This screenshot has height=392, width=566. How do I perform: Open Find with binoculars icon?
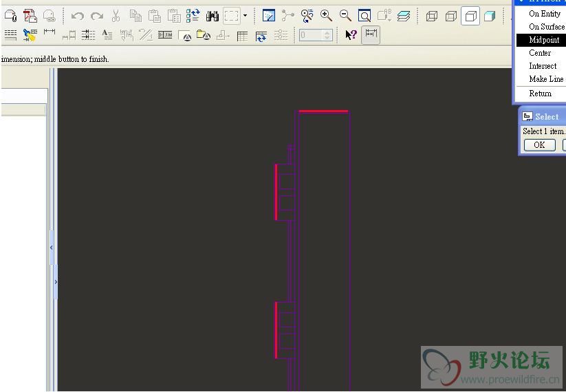(x=213, y=16)
